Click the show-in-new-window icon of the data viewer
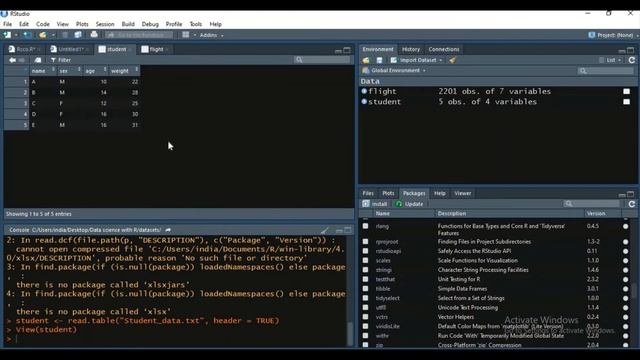This screenshot has height=360, width=640. (38, 60)
